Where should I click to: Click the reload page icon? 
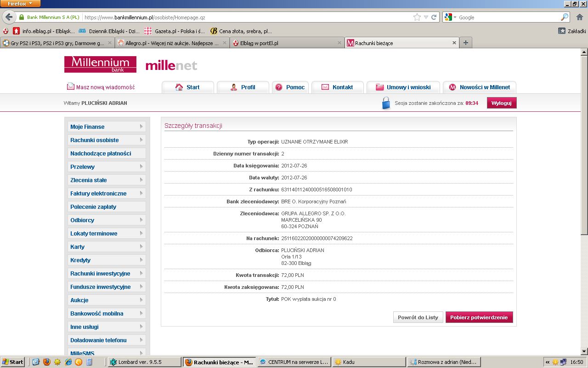pyautogui.click(x=434, y=17)
